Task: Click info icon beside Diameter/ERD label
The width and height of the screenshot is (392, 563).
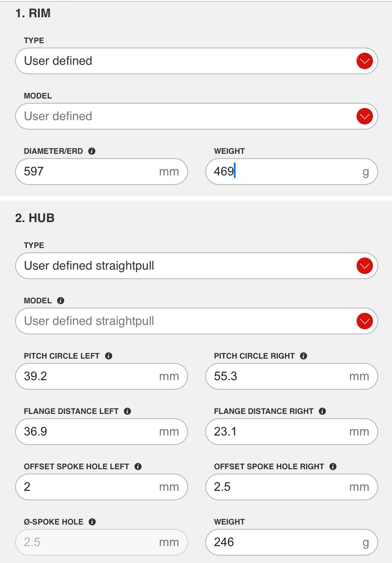Action: 92,151
